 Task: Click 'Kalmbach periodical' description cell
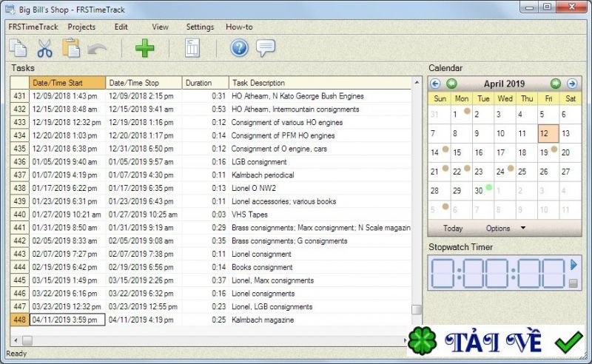click(320, 175)
